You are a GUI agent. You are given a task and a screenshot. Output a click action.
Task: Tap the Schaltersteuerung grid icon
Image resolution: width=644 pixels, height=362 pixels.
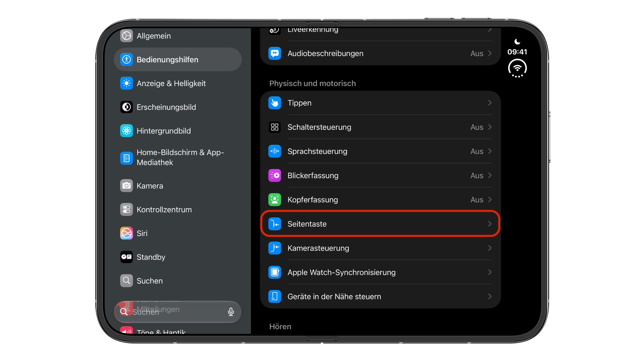click(x=275, y=127)
